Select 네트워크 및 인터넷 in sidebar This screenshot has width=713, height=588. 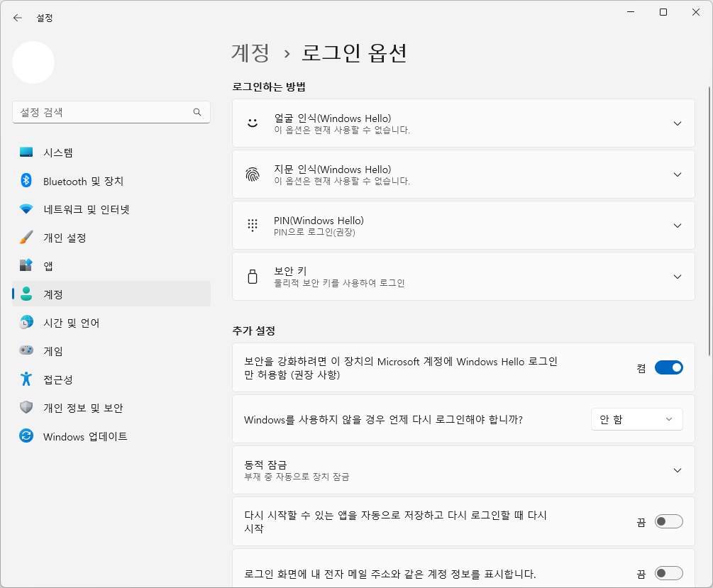pyautogui.click(x=111, y=209)
